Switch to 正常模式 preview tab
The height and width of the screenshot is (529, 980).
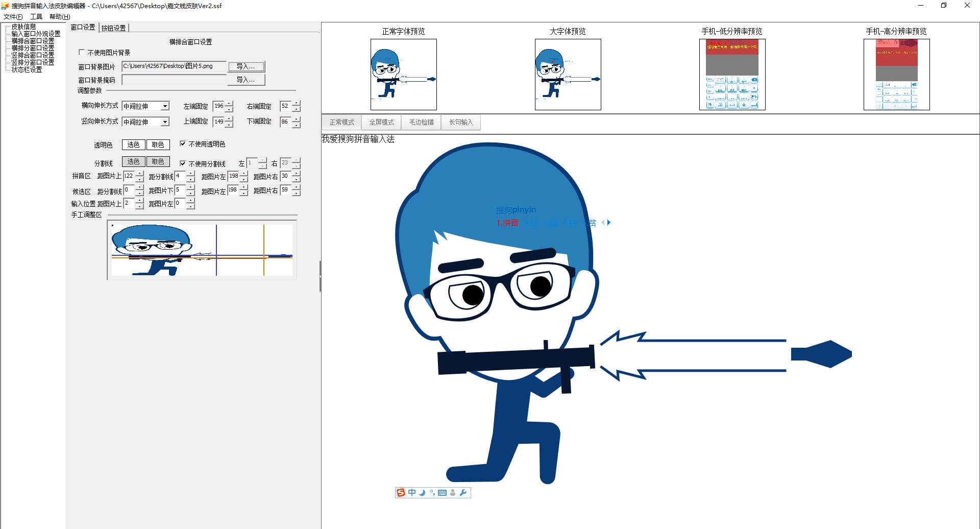pos(341,122)
